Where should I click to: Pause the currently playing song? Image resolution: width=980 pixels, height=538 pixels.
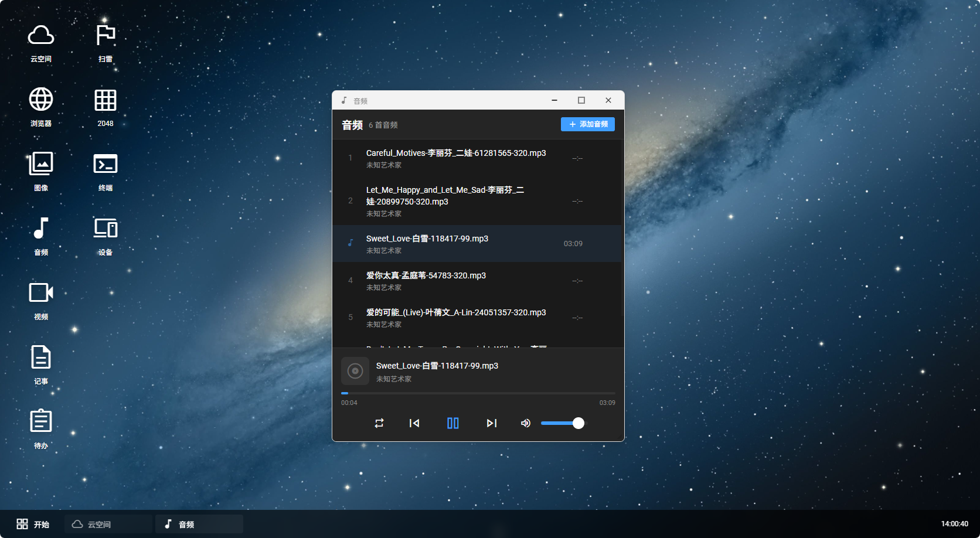click(x=453, y=423)
